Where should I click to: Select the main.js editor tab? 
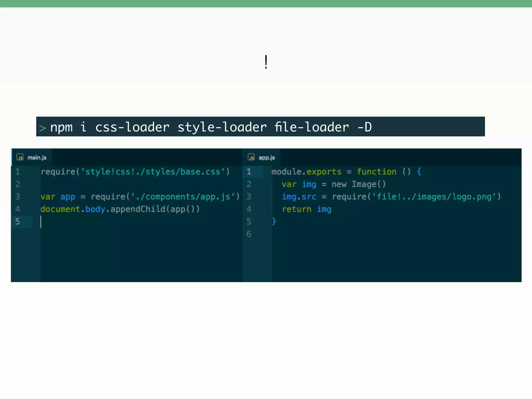tap(32, 157)
